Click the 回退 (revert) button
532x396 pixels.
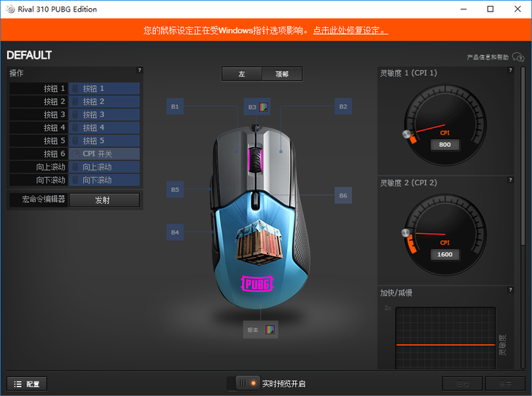coord(463,384)
